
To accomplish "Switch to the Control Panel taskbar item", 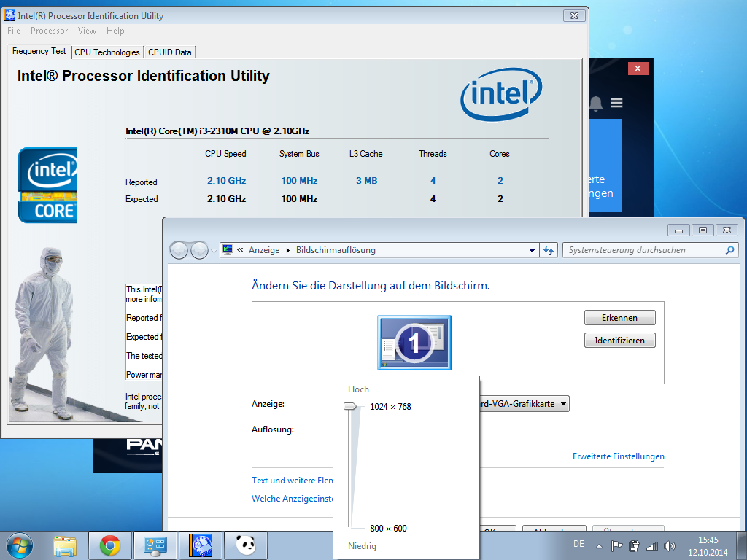I will click(x=155, y=545).
